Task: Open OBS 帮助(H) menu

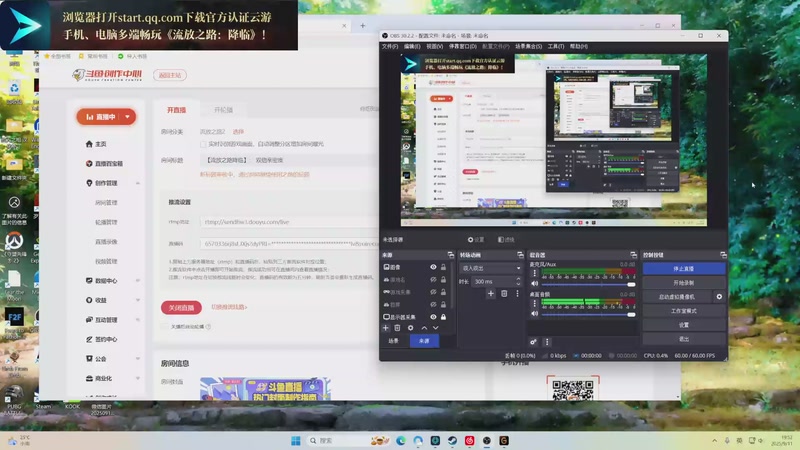Action: point(578,46)
